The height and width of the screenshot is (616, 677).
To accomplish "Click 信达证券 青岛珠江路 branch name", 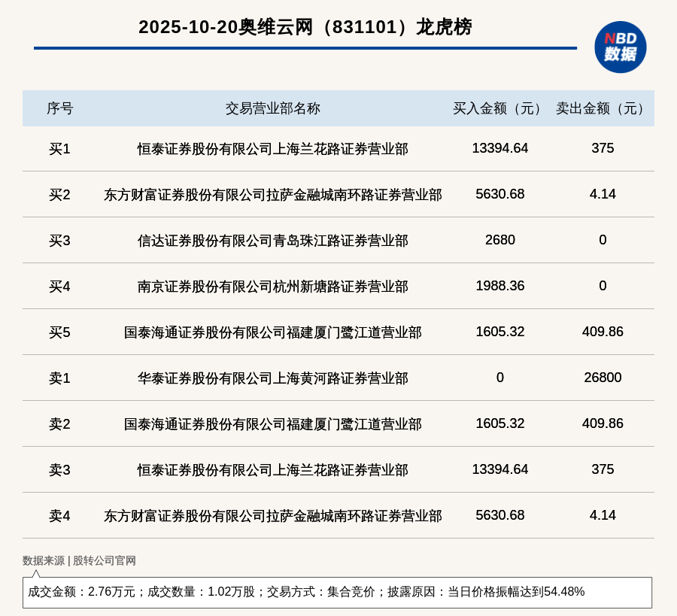I will pos(272,241).
